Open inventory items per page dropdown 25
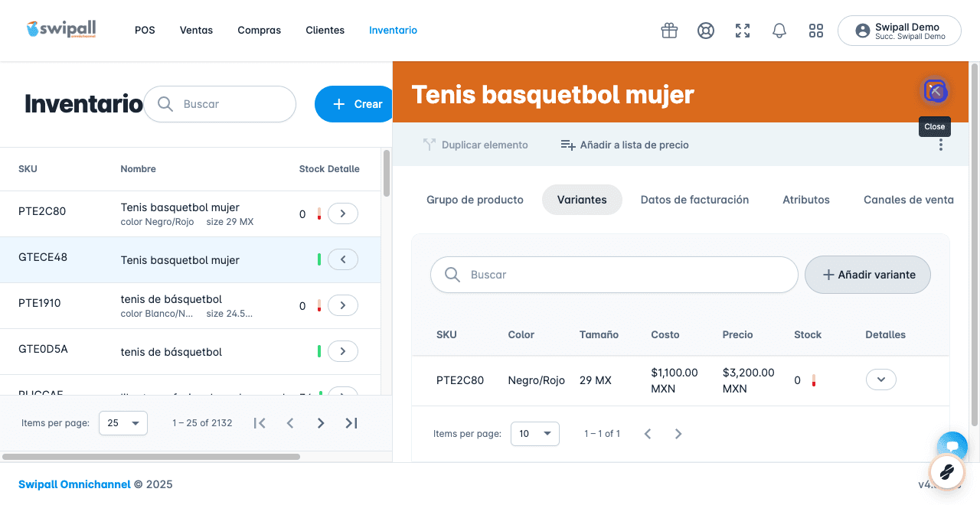 [123, 422]
